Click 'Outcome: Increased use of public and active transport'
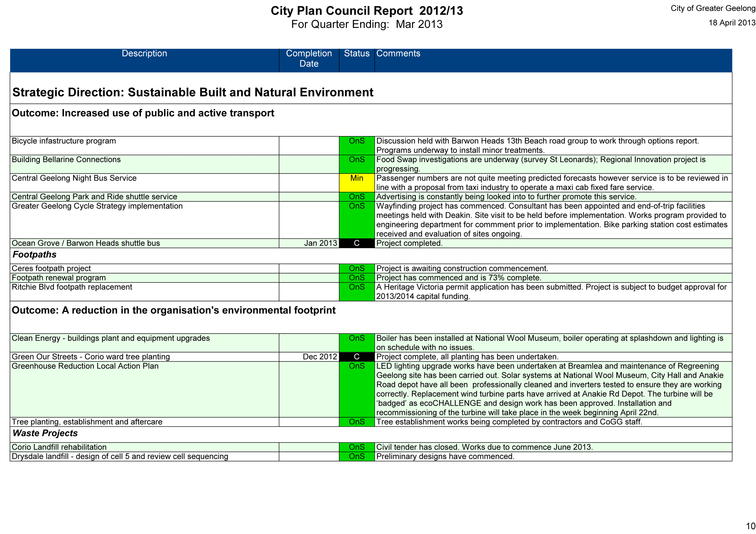 pyautogui.click(x=143, y=113)
